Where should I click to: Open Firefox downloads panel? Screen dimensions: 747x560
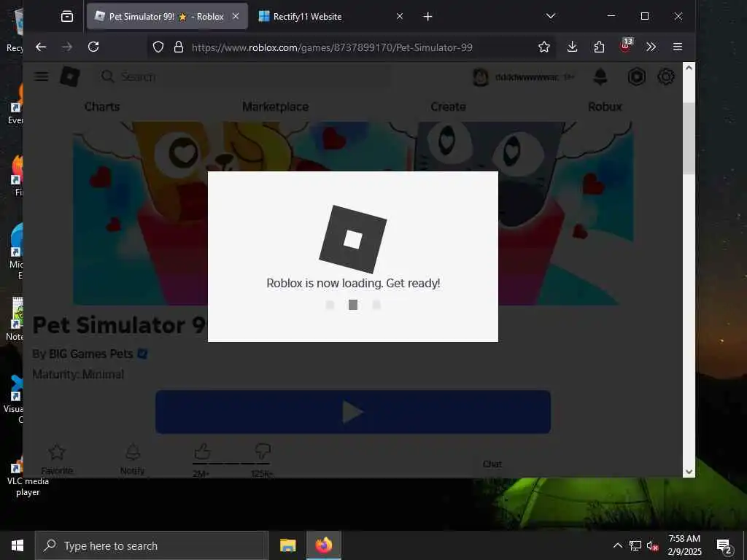pyautogui.click(x=572, y=47)
